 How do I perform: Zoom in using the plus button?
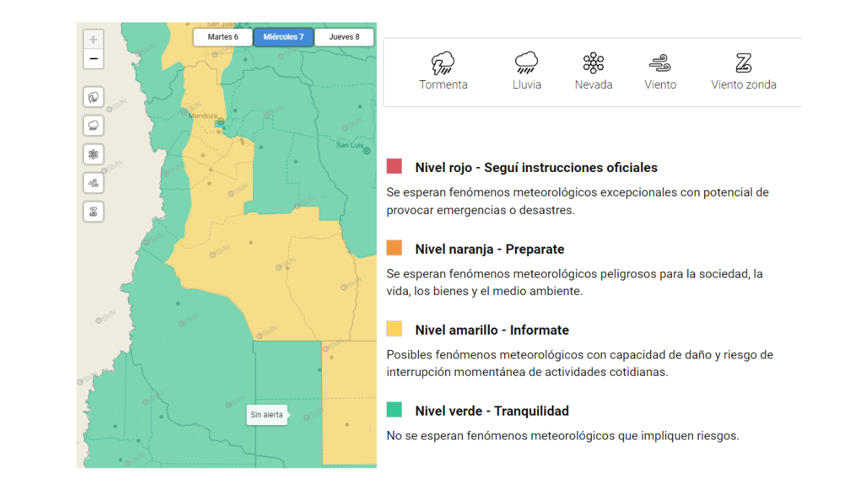click(x=93, y=38)
